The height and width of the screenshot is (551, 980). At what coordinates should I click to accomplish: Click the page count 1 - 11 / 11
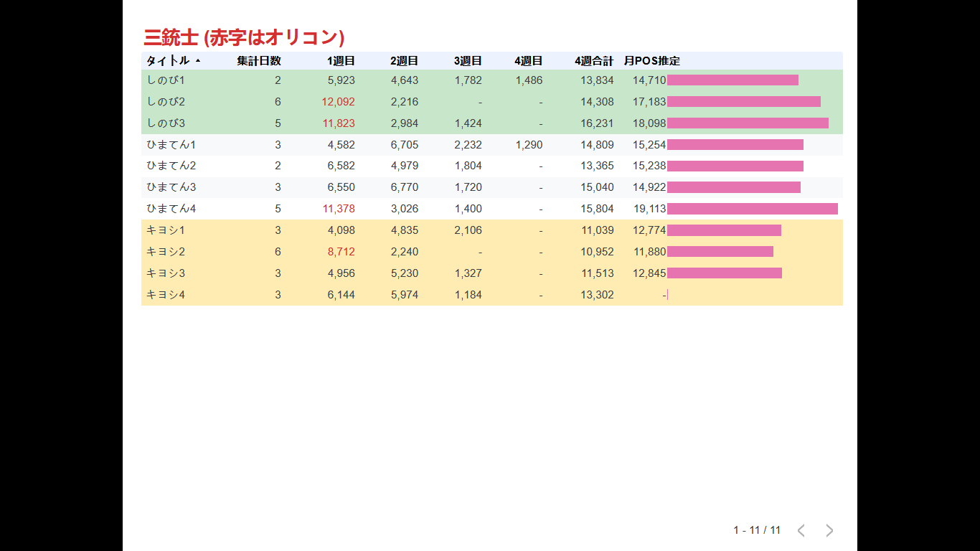point(757,530)
